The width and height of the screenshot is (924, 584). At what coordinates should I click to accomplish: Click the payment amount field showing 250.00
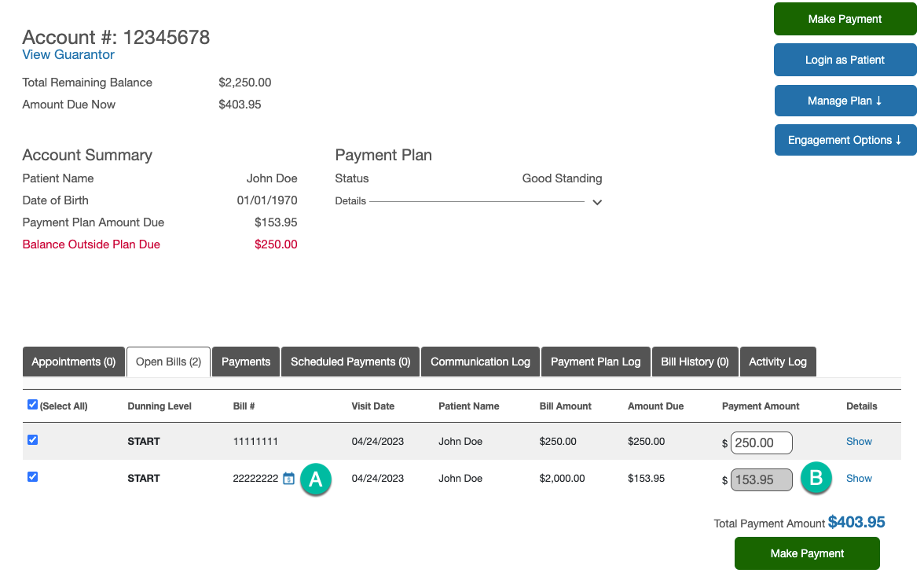(x=761, y=442)
